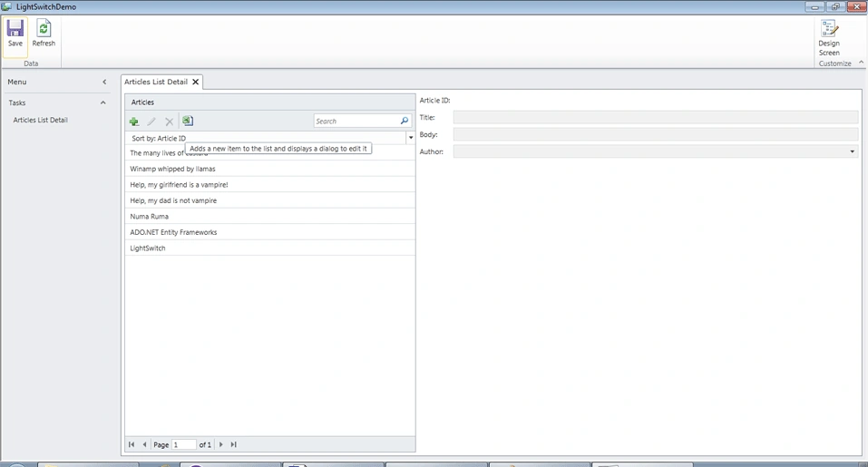Viewport: 868px width, 467px height.
Task: Go to first page of articles
Action: pos(132,444)
